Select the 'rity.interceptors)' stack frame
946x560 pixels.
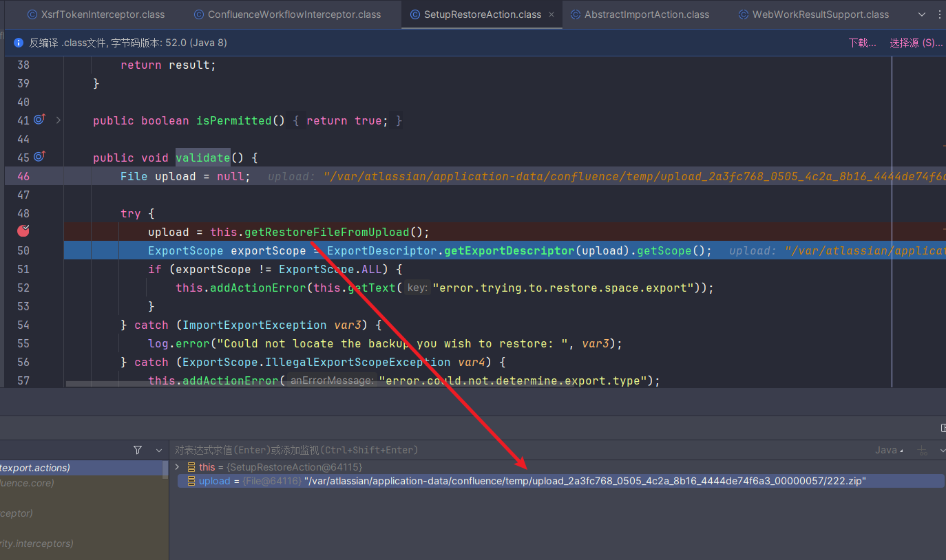81,543
